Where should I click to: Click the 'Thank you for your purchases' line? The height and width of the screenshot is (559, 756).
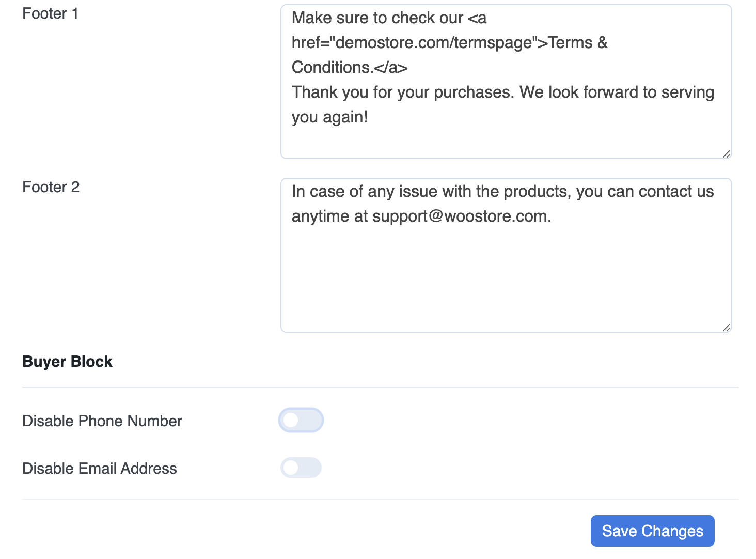click(403, 92)
